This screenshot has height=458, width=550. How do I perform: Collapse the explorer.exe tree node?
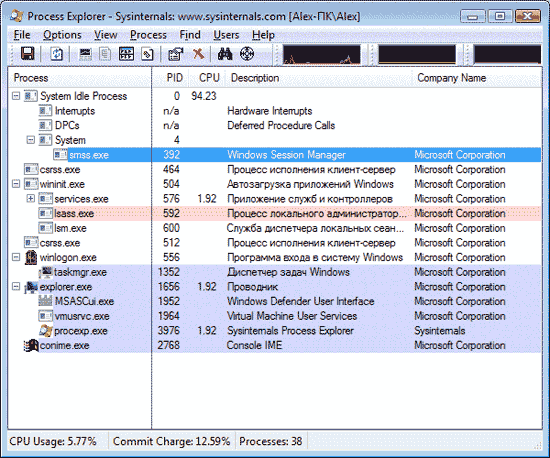pos(16,287)
